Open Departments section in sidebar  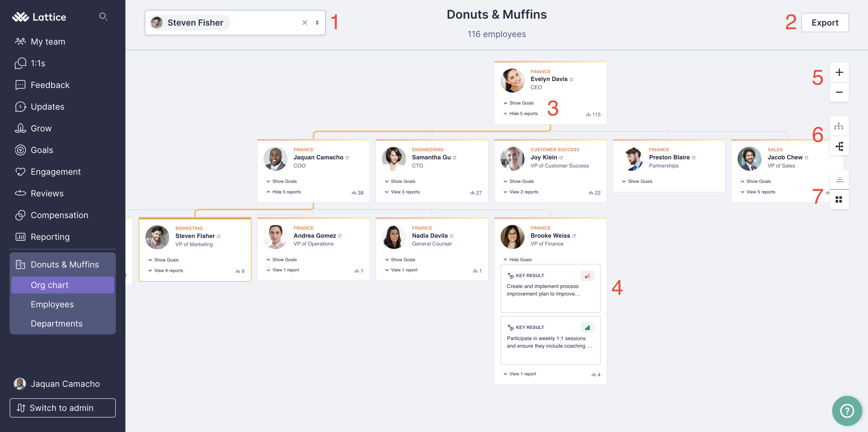click(x=56, y=323)
